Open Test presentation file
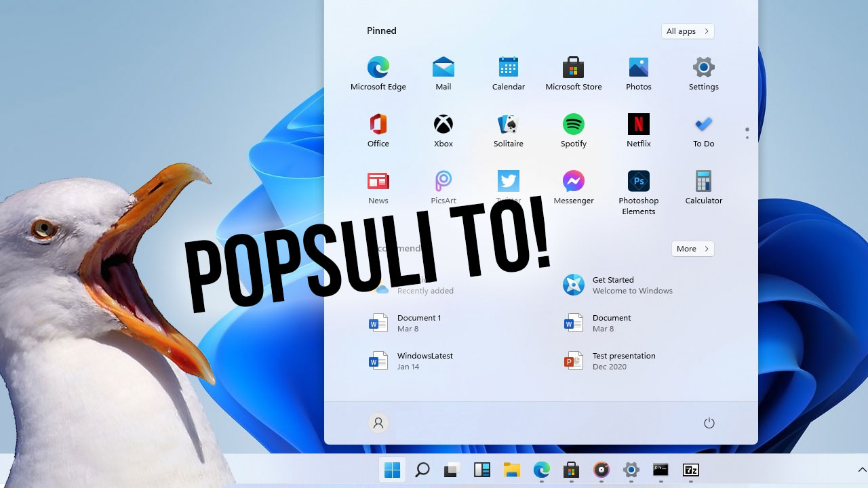Viewport: 868px width, 488px height. 610,361
